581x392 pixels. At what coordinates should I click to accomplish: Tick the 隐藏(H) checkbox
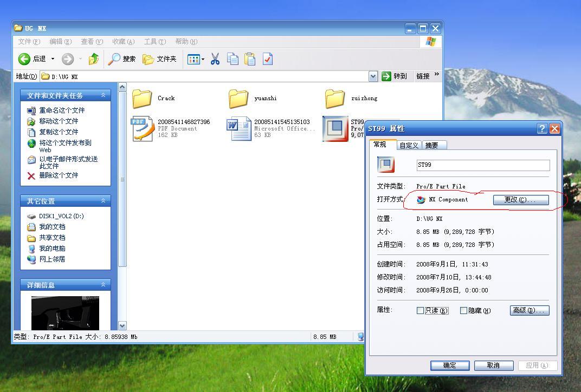point(463,311)
